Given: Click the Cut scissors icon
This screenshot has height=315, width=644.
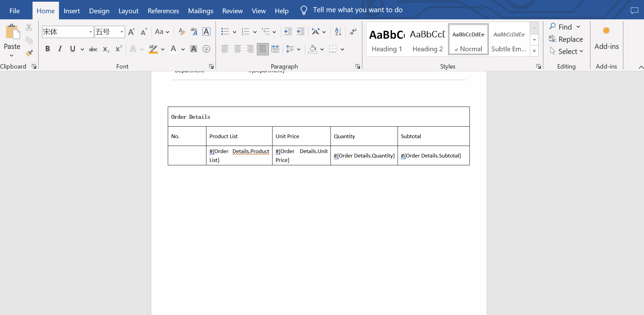Looking at the screenshot, I should pyautogui.click(x=29, y=27).
